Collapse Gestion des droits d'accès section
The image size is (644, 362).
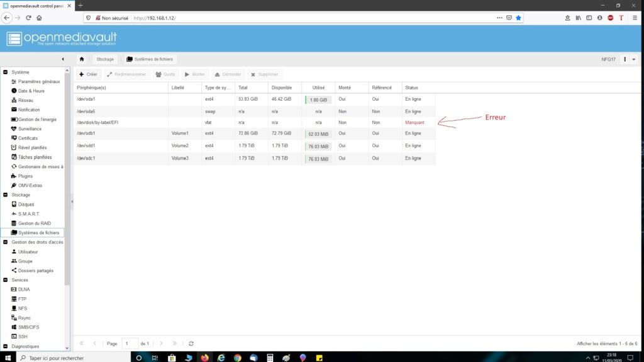point(5,242)
